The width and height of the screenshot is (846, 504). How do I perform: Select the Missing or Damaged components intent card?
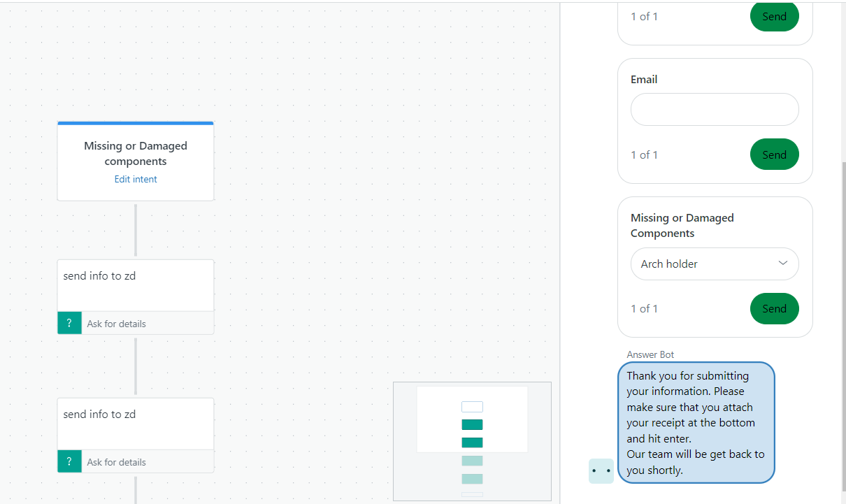tap(136, 154)
